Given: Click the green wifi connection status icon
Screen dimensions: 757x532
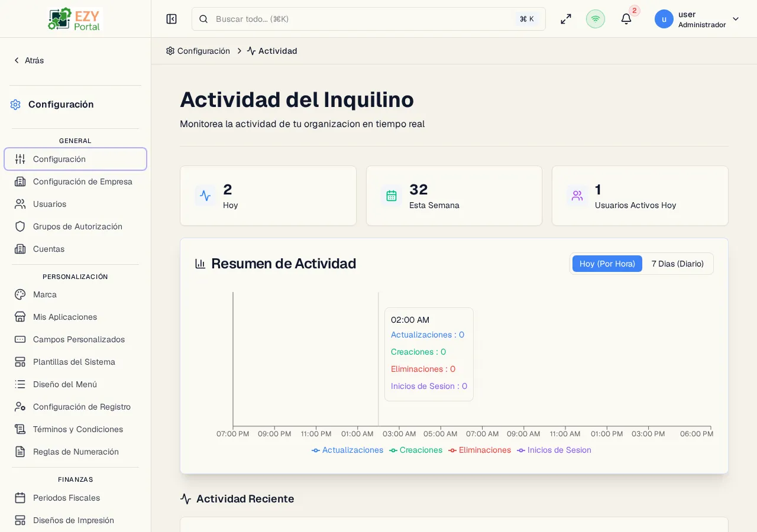Looking at the screenshot, I should pyautogui.click(x=596, y=19).
